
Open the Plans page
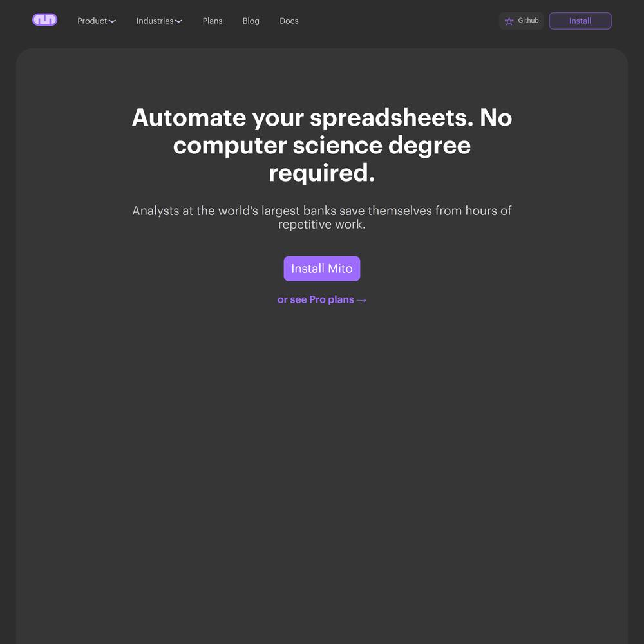(x=213, y=21)
